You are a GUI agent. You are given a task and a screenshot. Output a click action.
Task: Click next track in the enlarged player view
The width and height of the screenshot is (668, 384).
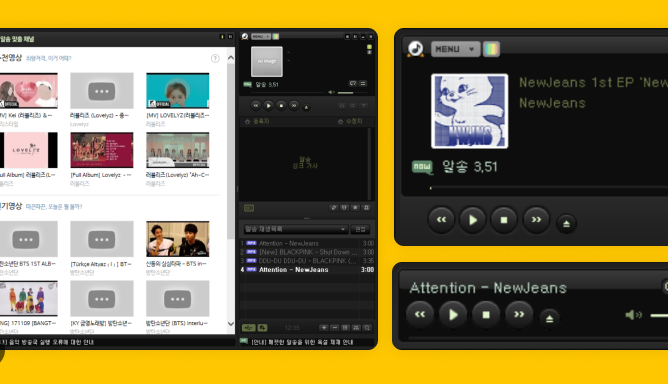pyautogui.click(x=536, y=220)
